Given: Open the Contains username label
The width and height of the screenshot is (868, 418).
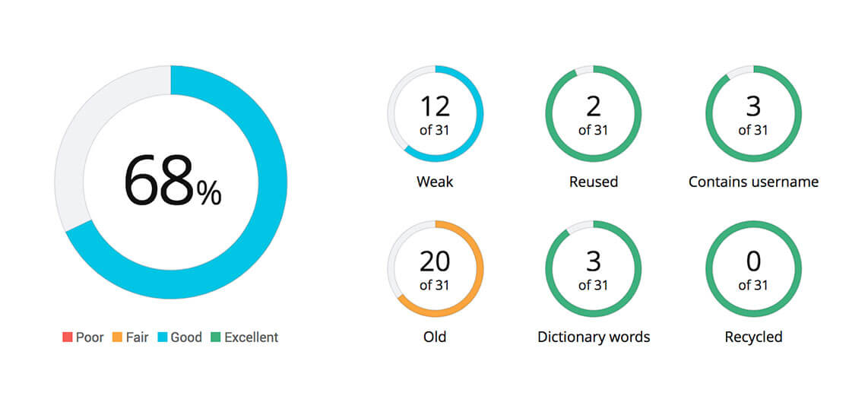Looking at the screenshot, I should (753, 182).
